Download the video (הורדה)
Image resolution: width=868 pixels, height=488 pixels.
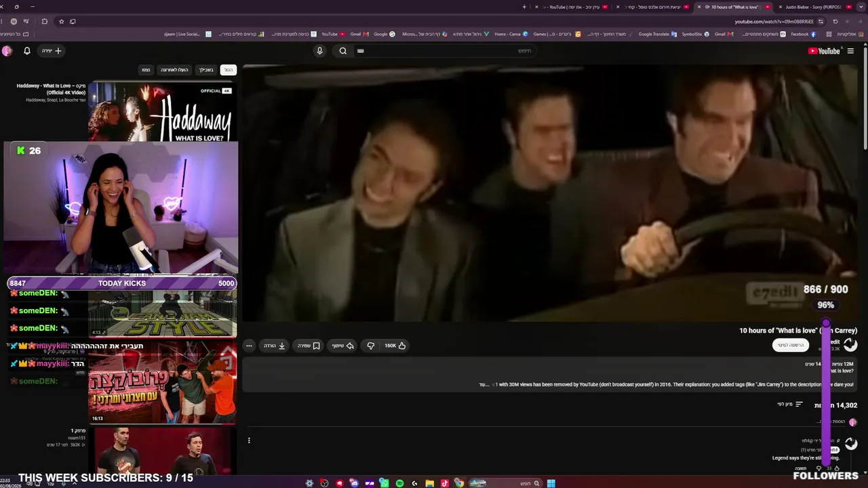tap(275, 346)
